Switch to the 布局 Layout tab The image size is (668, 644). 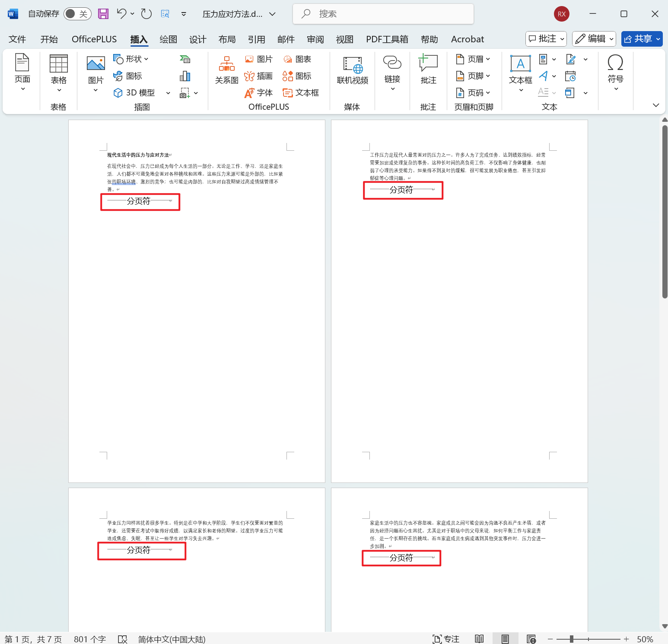tap(227, 39)
